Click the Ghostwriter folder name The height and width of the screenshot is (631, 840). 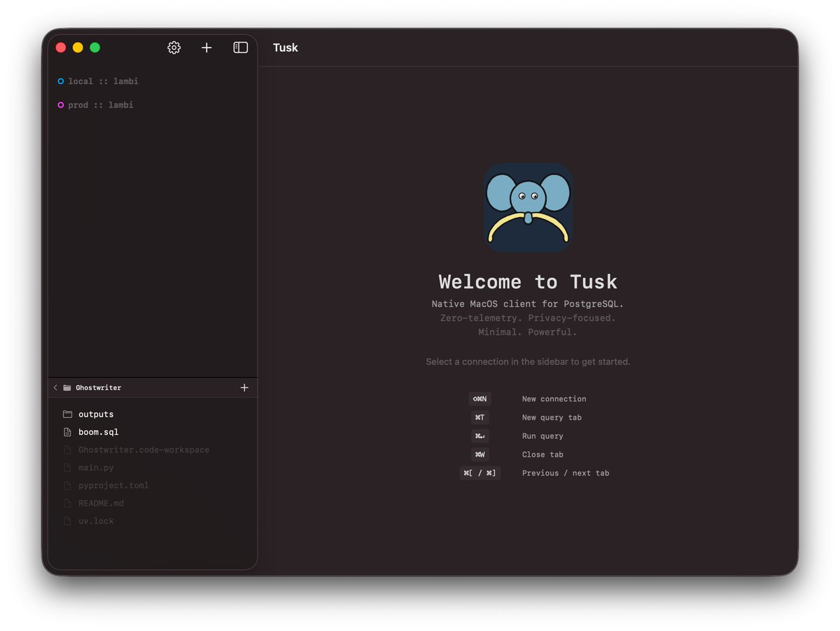[x=98, y=387]
